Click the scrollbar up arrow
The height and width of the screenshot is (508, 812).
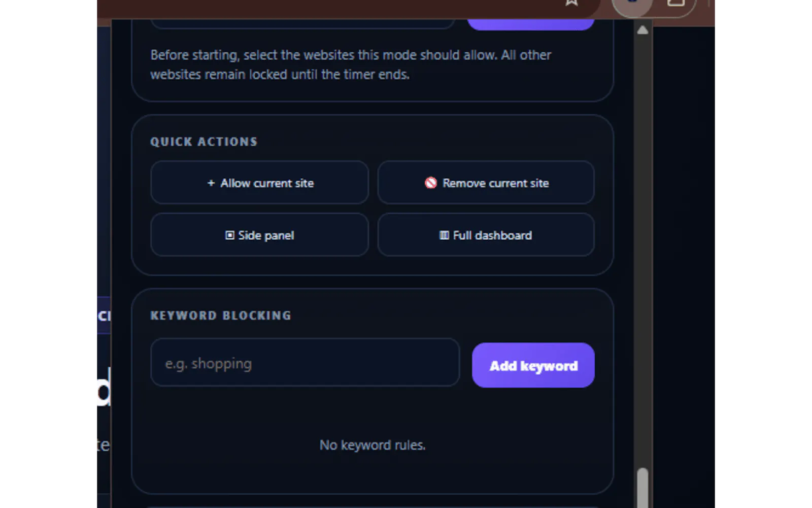pyautogui.click(x=642, y=30)
